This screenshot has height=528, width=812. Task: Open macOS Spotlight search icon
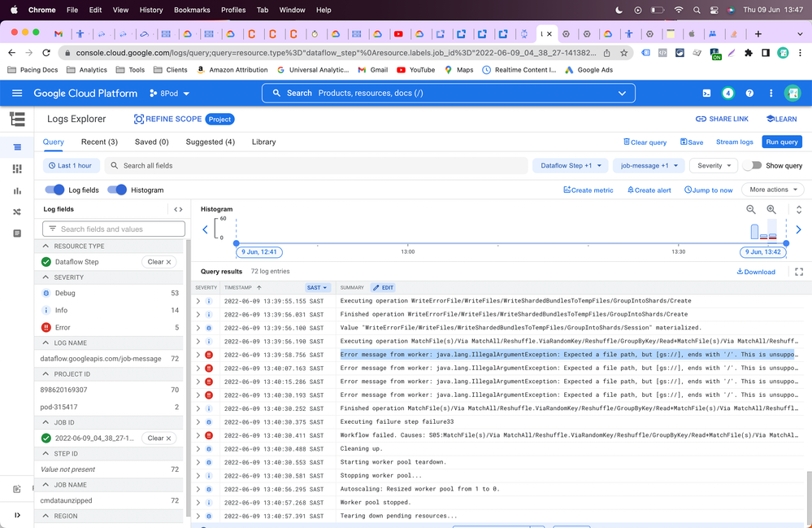697,10
